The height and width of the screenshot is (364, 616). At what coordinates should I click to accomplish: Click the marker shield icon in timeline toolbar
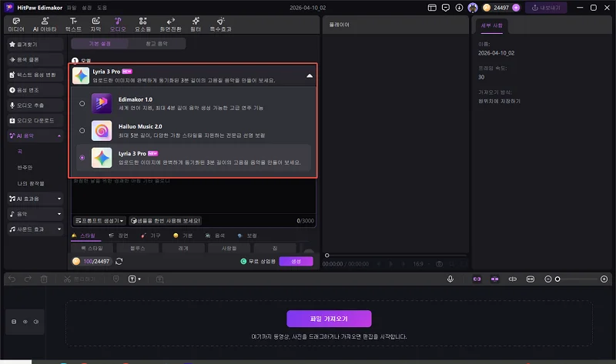[116, 279]
